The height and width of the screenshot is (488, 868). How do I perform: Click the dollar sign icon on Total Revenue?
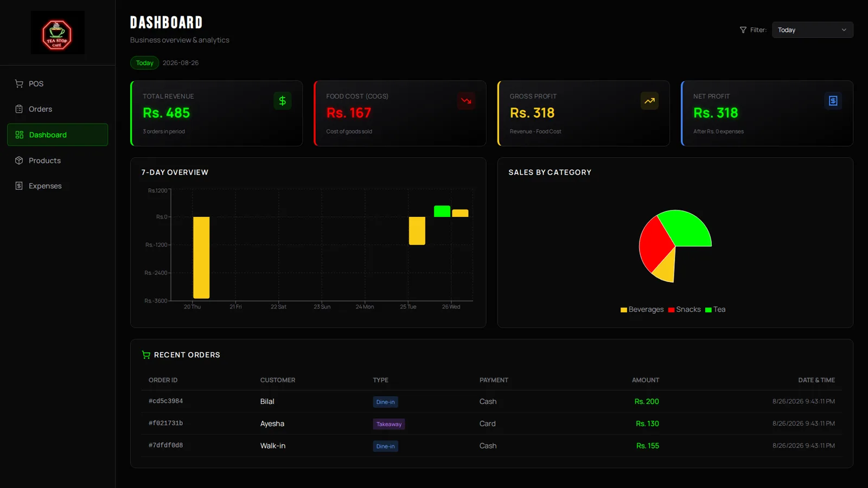(283, 101)
